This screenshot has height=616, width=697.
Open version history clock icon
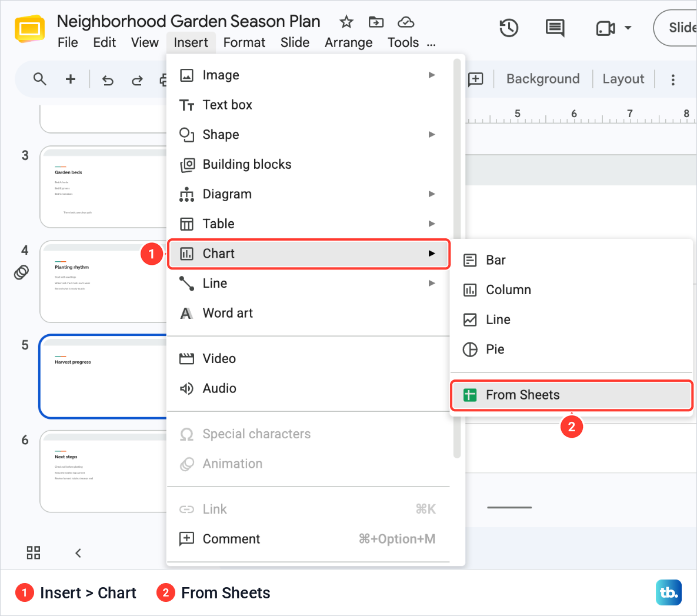click(509, 28)
